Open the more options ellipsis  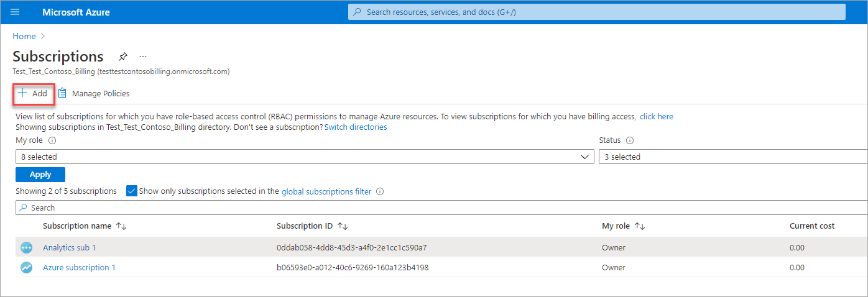[143, 57]
